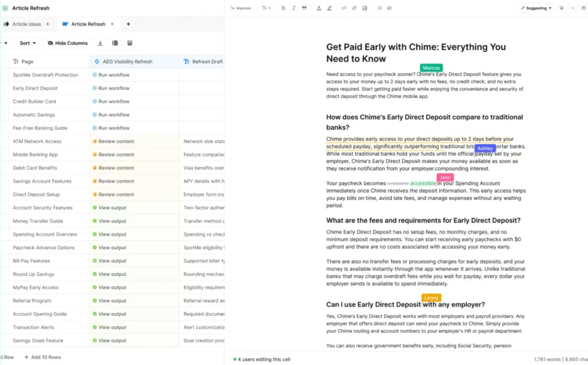
Task: Insert a block quote
Action: point(304,8)
